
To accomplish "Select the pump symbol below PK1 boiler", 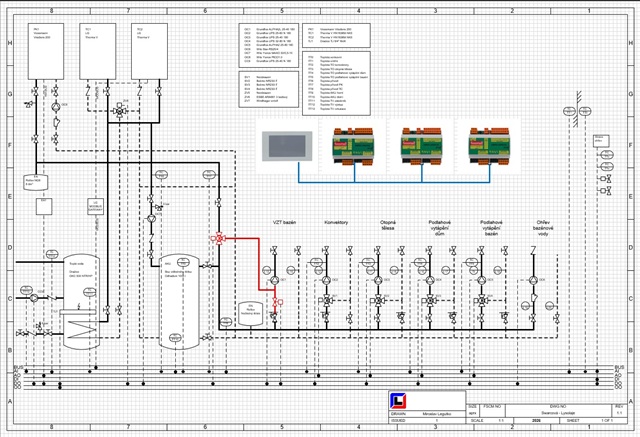I will pyautogui.click(x=56, y=107).
